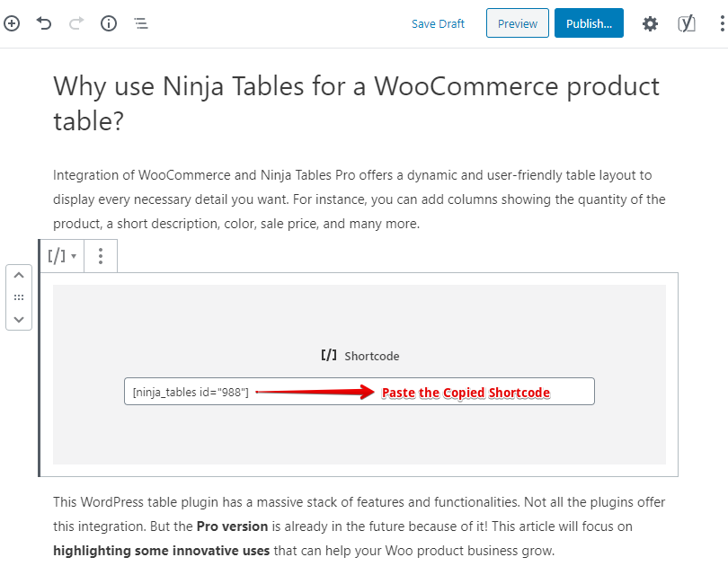Open shortcode block more options menu
Image resolution: width=728 pixels, height=575 pixels.
101,256
